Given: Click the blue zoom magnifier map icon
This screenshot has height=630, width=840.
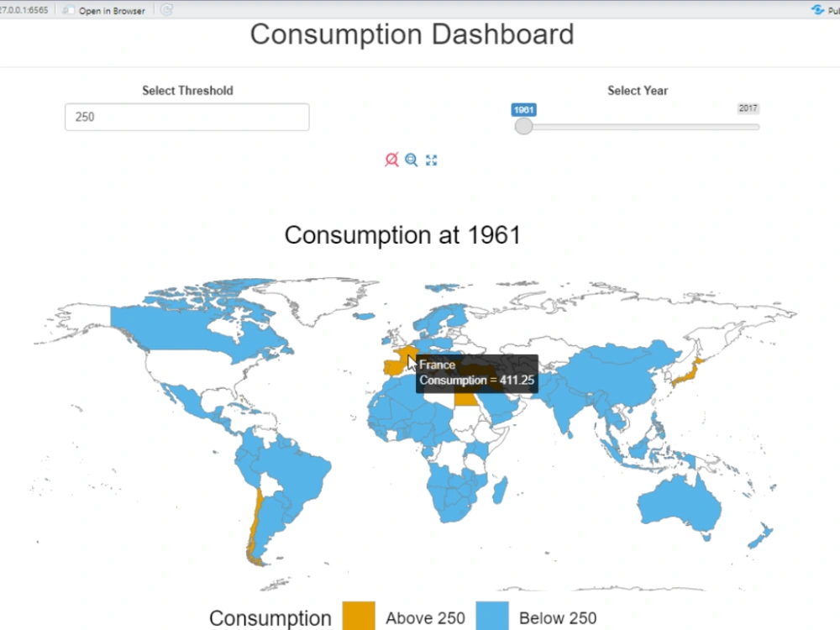Looking at the screenshot, I should [x=411, y=160].
